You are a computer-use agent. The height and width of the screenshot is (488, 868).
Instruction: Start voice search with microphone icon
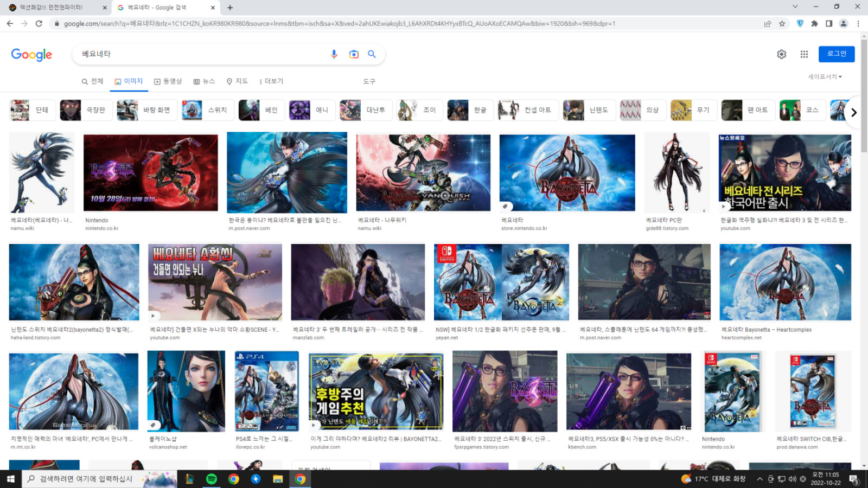334,54
